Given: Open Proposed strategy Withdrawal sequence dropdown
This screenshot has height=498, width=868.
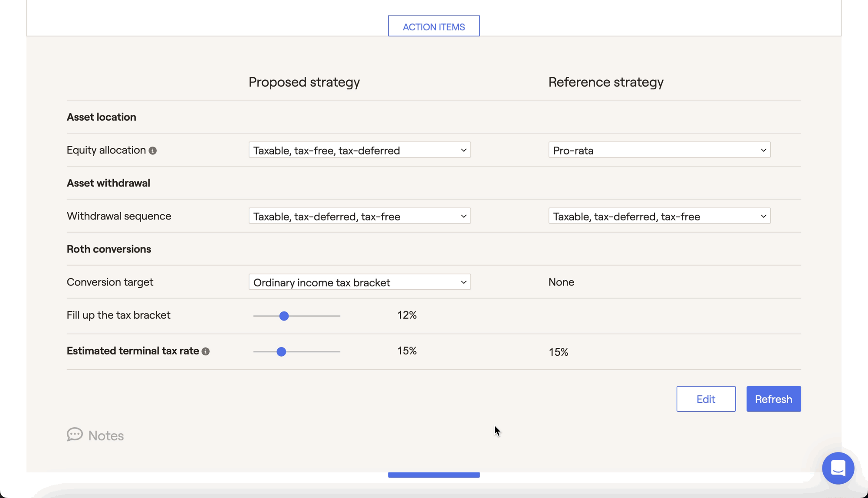Looking at the screenshot, I should pyautogui.click(x=359, y=216).
